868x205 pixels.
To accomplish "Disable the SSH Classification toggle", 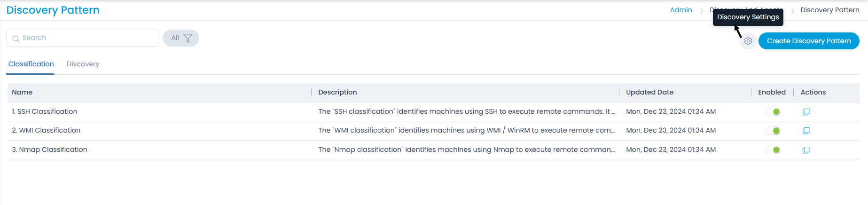I will tap(773, 112).
